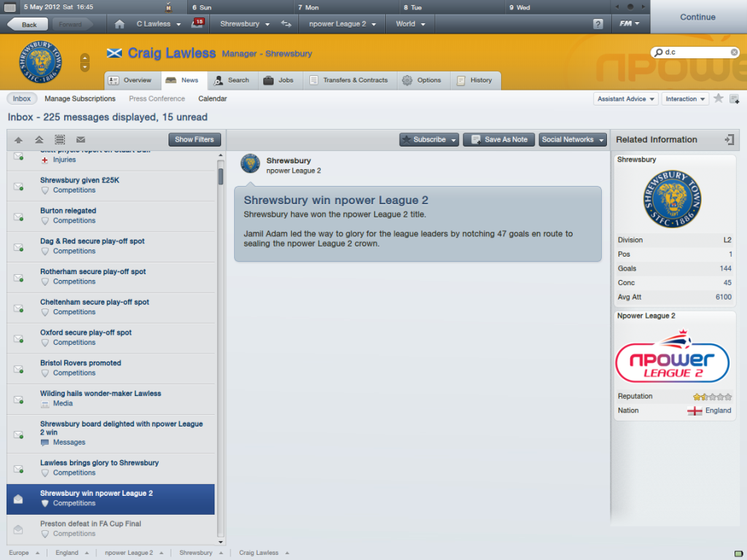Viewport: 747px width, 560px height.
Task: Open the Calendar sub-tab
Action: (x=212, y=98)
